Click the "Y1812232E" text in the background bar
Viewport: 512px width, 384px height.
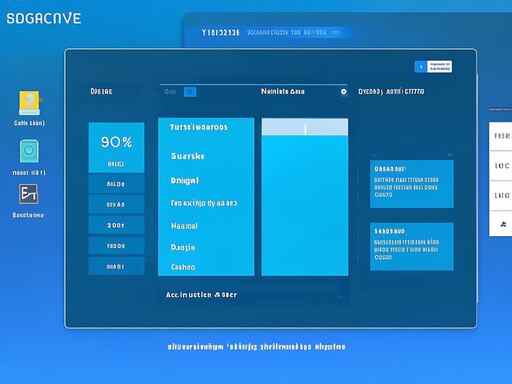(220, 33)
